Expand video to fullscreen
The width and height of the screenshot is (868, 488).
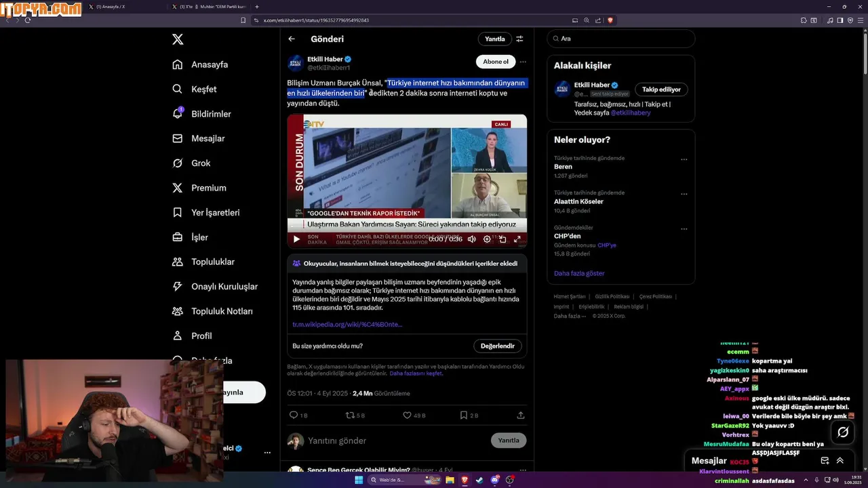click(x=517, y=239)
